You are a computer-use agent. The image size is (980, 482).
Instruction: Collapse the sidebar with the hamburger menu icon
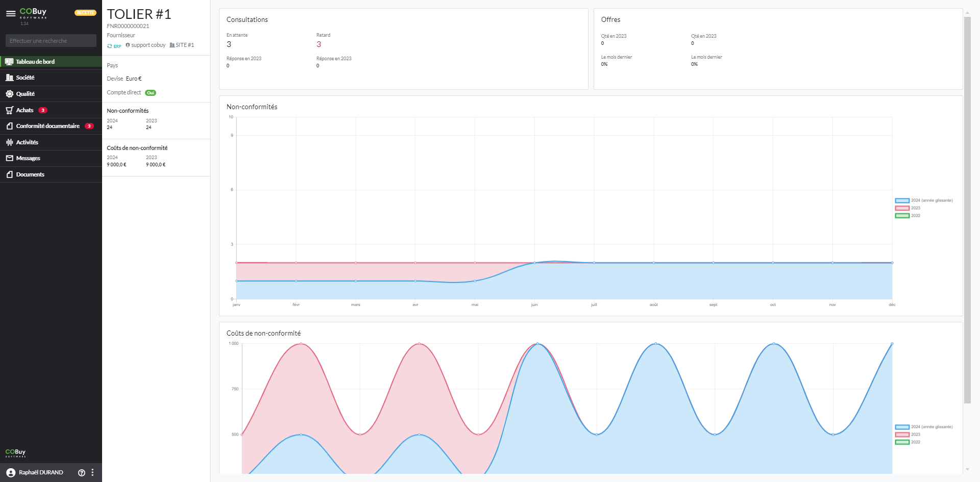[x=10, y=14]
